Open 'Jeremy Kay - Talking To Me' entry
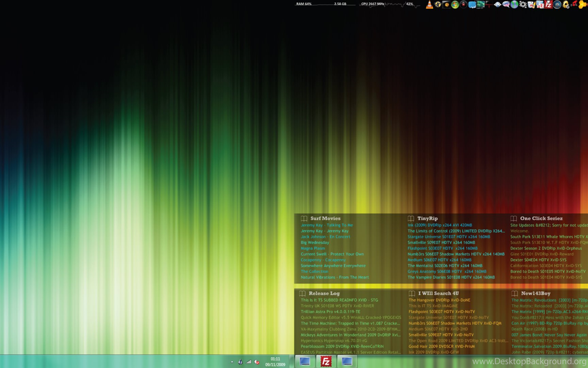Viewport: 588px width, 368px height. 327,225
